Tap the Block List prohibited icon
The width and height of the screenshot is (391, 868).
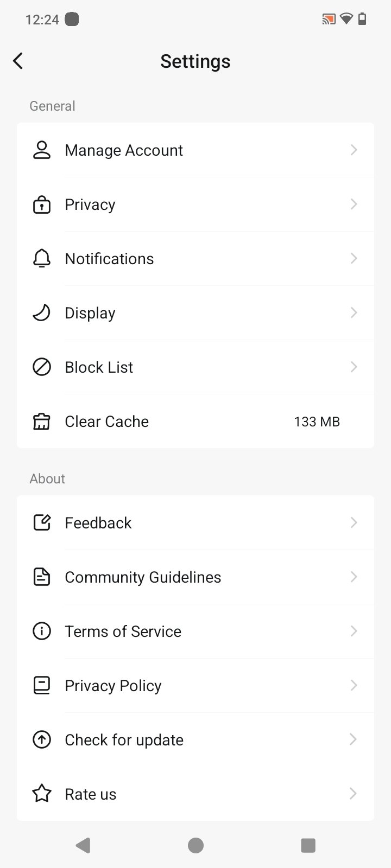tap(42, 367)
